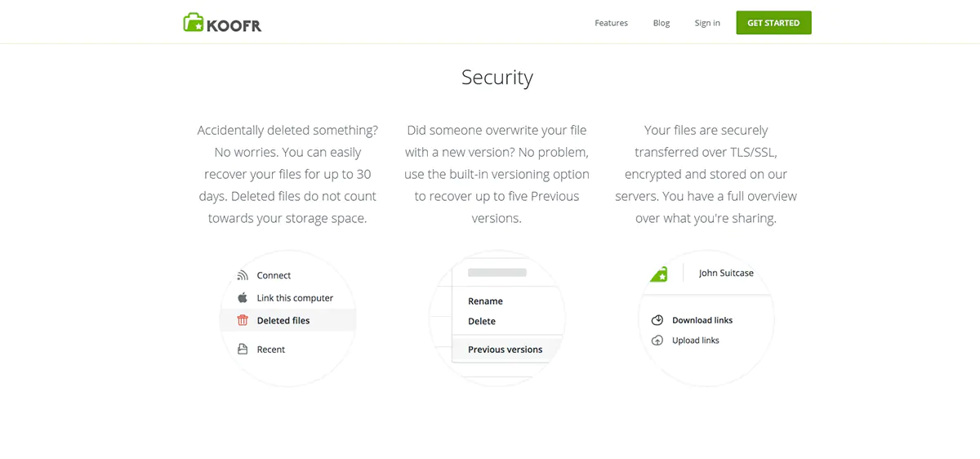Click the Link this computer label
Image resolution: width=980 pixels, height=459 pixels.
[295, 298]
